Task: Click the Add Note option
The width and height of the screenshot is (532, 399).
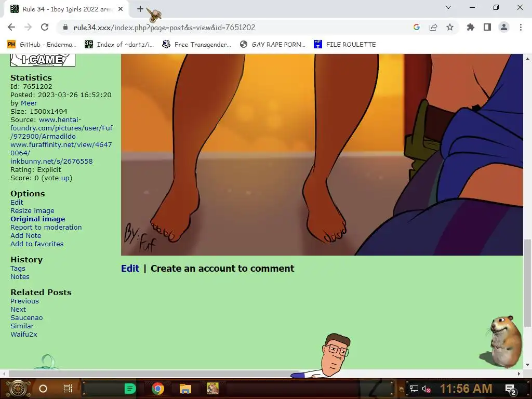Action: point(26,236)
